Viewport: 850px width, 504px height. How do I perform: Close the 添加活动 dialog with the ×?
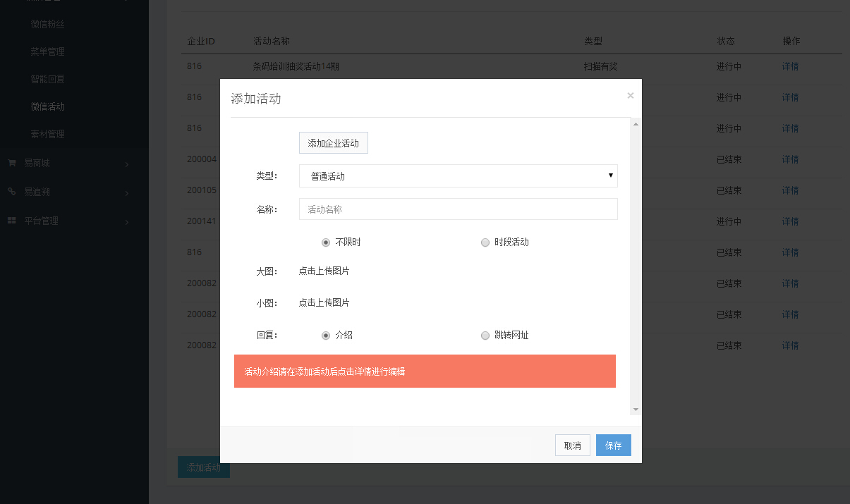(x=630, y=96)
